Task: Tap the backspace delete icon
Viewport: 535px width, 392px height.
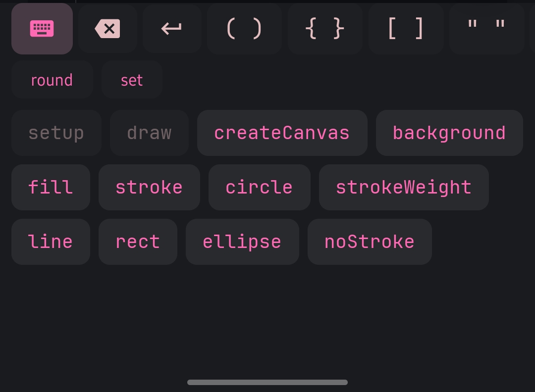Action: coord(107,29)
